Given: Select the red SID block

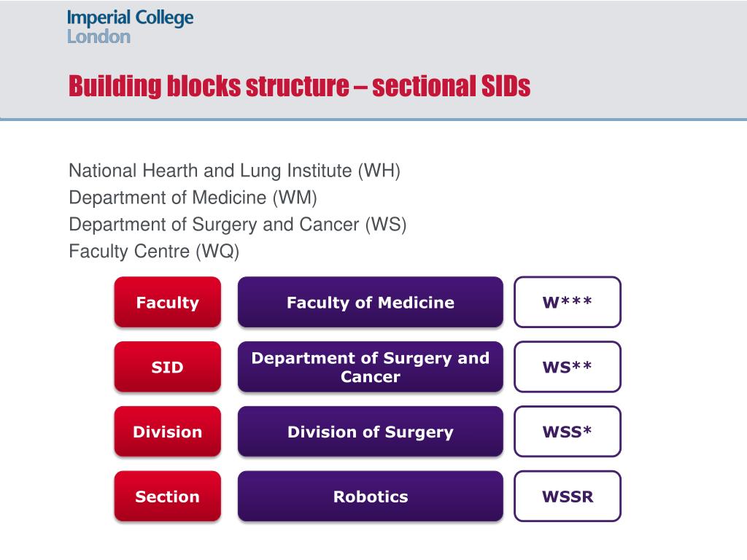Looking at the screenshot, I should 168,367.
